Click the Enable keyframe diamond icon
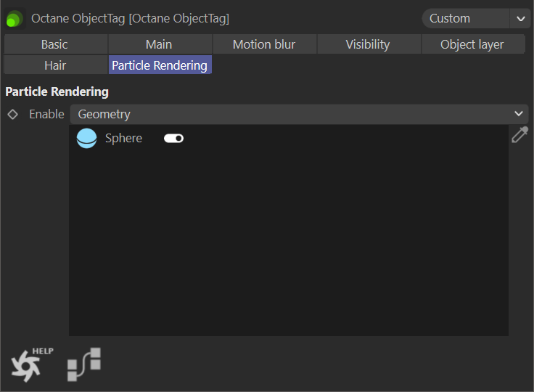The image size is (534, 392). pyautogui.click(x=12, y=114)
